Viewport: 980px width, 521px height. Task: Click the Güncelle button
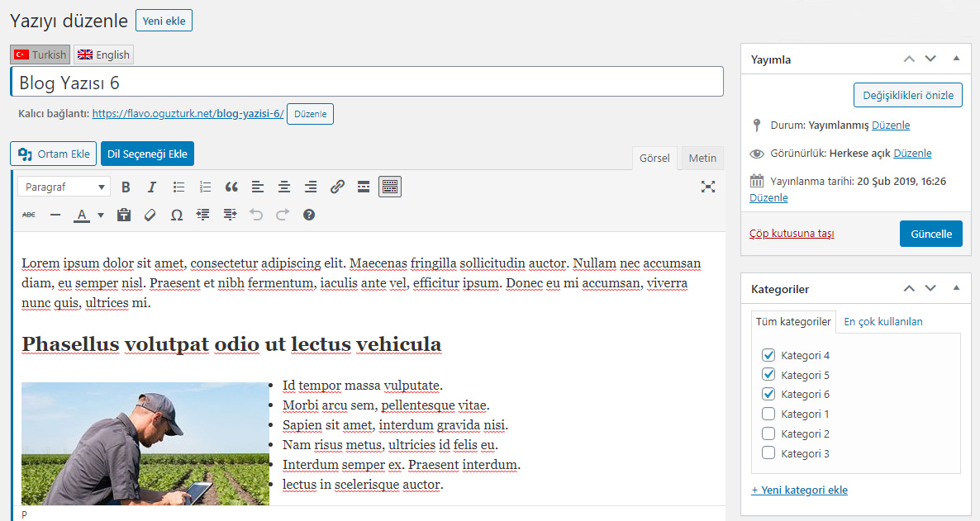tap(931, 234)
